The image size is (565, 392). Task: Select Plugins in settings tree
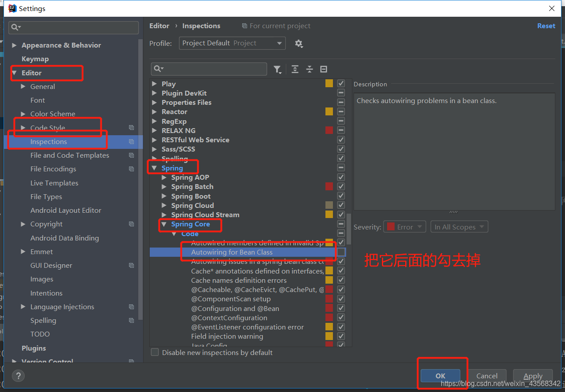(x=33, y=348)
